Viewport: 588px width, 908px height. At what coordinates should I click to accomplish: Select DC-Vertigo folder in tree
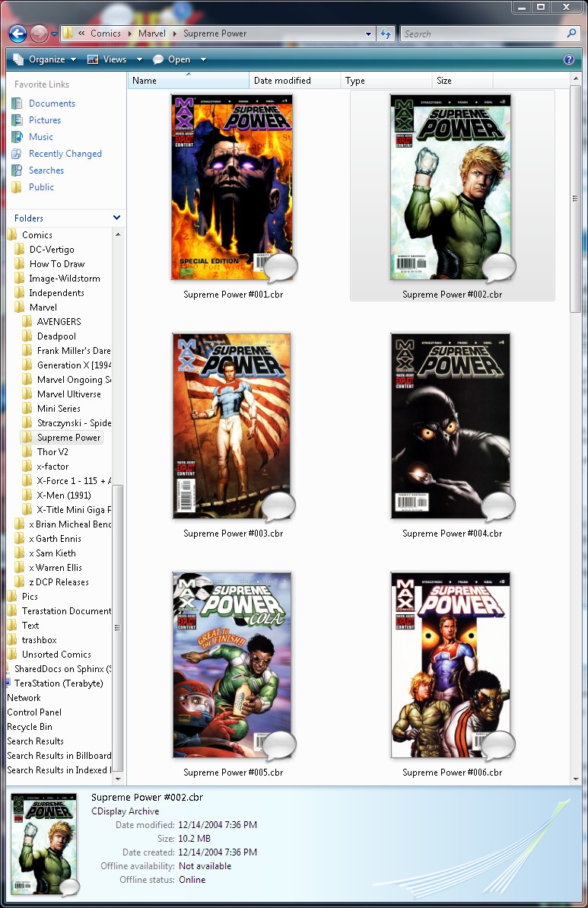[52, 249]
